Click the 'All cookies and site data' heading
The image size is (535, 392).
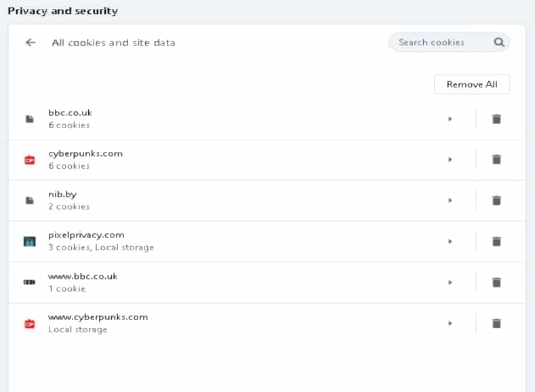click(113, 43)
